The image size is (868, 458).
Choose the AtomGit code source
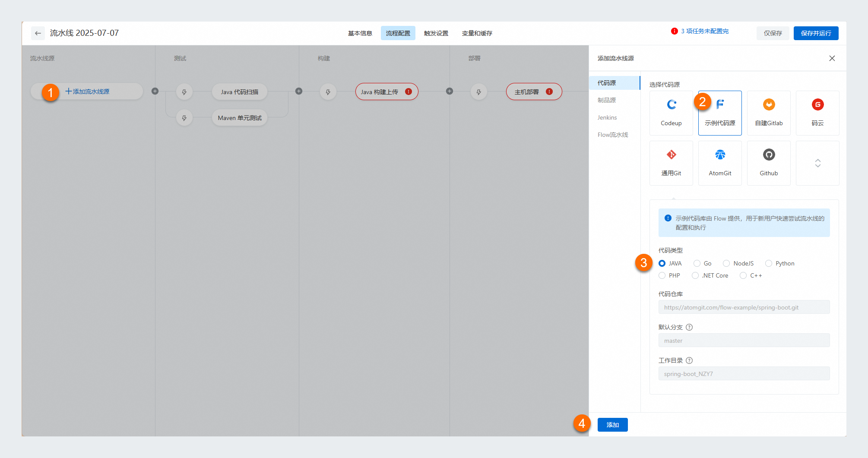pos(720,163)
